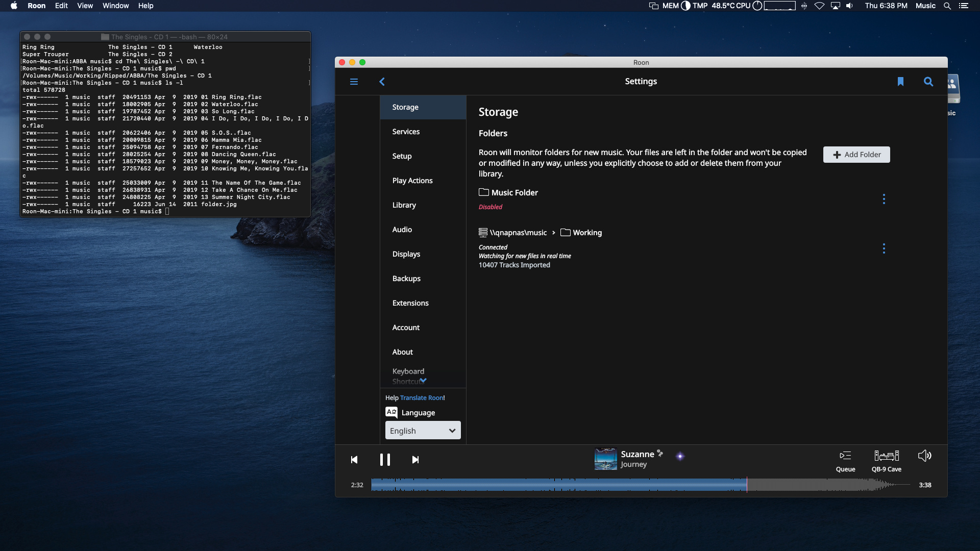Follow the Translate Roon! link

[x=422, y=398]
